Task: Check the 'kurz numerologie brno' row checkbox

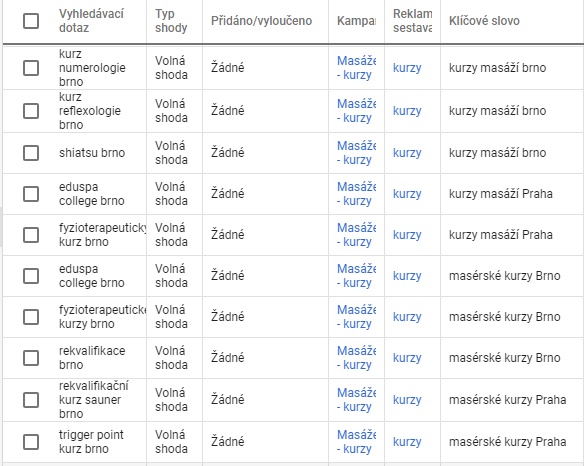Action: point(31,68)
